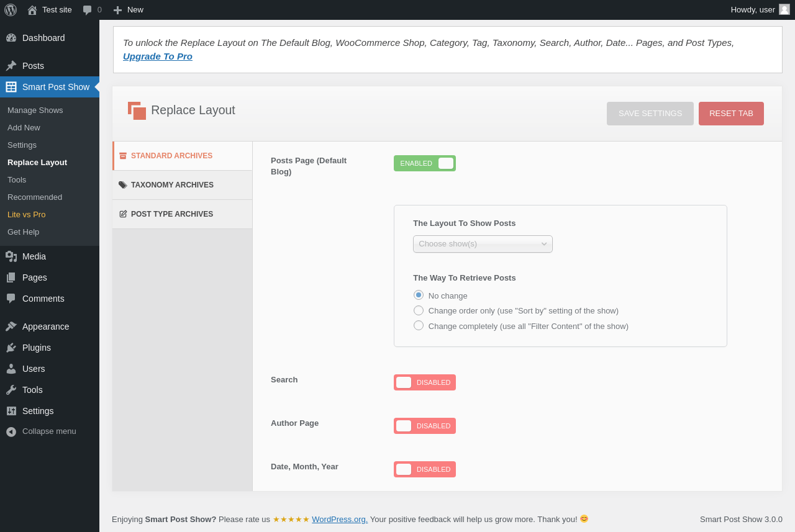Image resolution: width=795 pixels, height=532 pixels.
Task: Click the Smart Post Show 3.0.0 version text
Action: coord(741,519)
